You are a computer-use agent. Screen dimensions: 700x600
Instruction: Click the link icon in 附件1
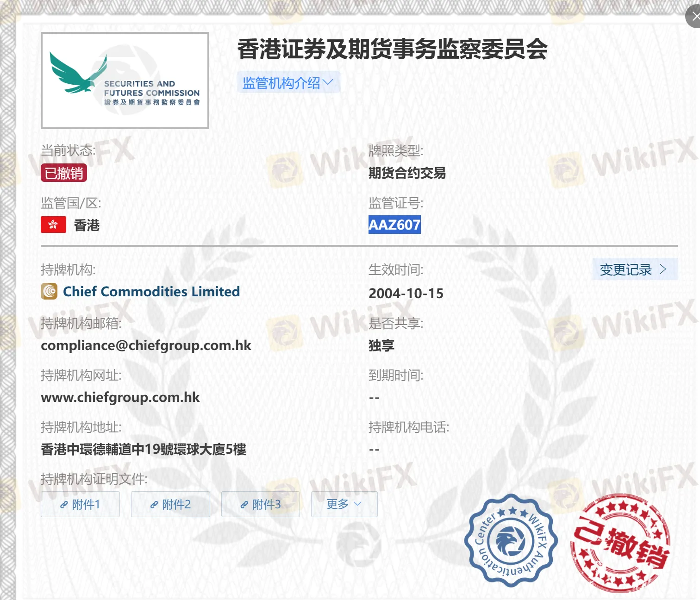64,505
